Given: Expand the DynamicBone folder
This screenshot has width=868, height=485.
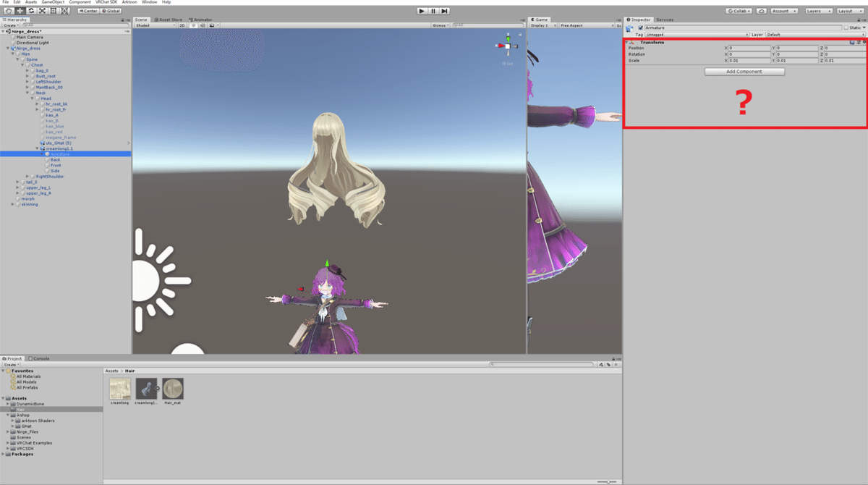Looking at the screenshot, I should (8, 404).
